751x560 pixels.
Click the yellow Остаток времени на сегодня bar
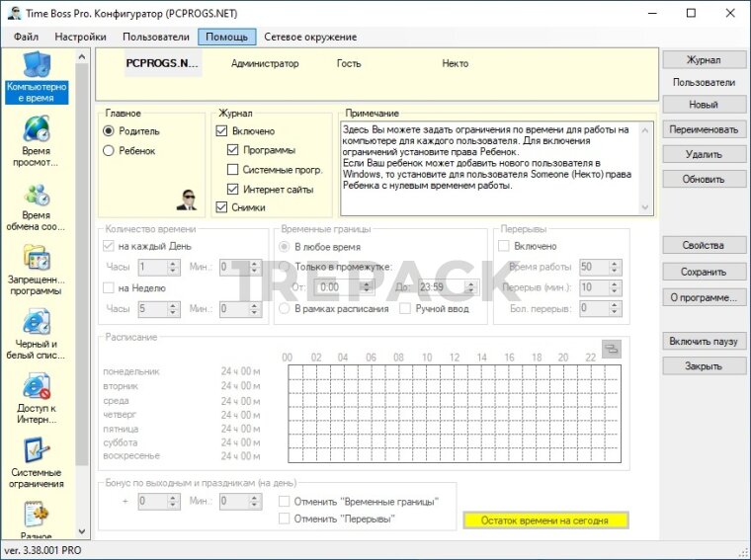coord(545,520)
